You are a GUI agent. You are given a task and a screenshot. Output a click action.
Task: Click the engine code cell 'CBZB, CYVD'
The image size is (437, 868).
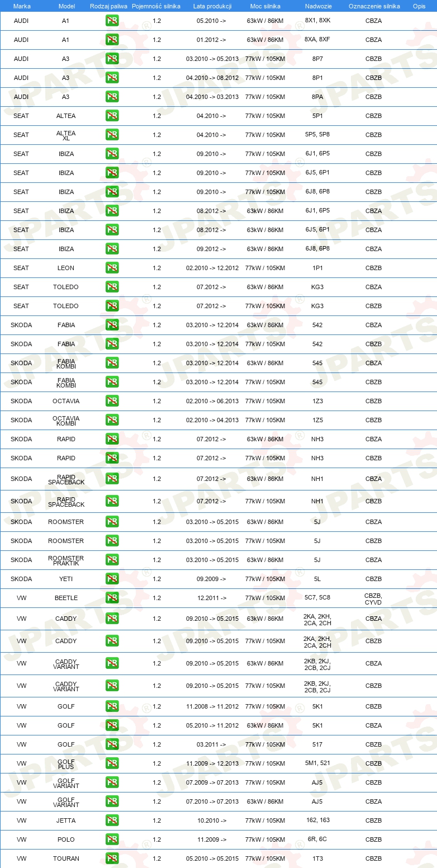click(x=373, y=598)
